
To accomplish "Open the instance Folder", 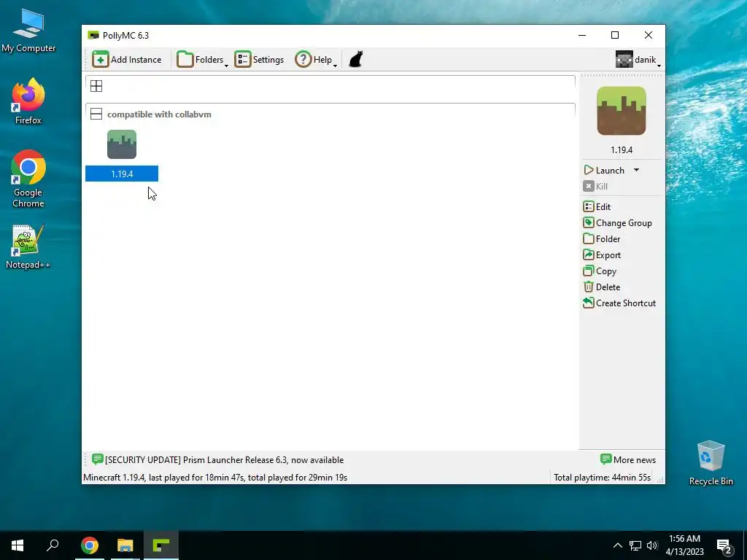I will pyautogui.click(x=602, y=239).
